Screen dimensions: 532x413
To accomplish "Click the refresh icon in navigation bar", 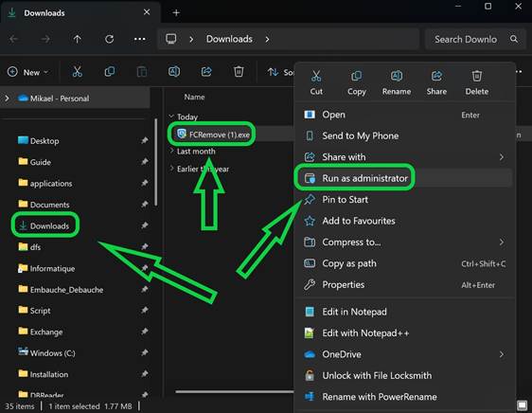I will point(109,39).
